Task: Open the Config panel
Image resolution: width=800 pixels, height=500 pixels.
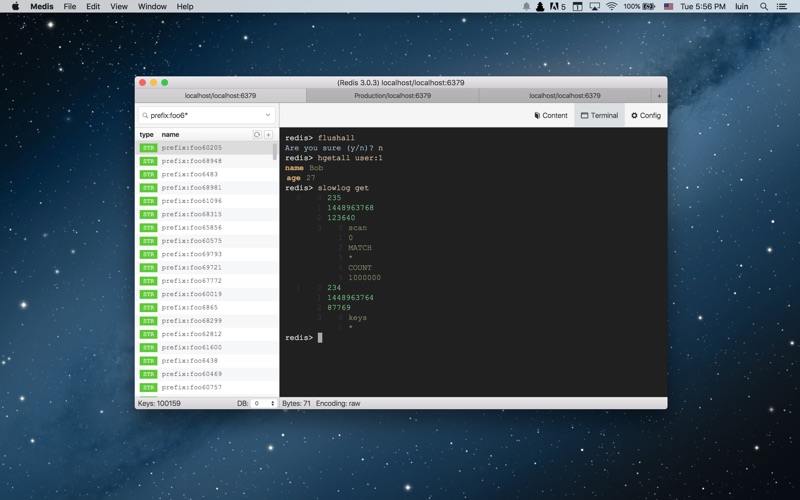Action: 646,115
